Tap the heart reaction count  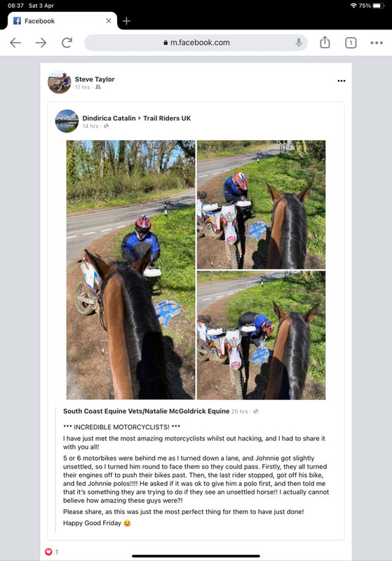click(51, 552)
